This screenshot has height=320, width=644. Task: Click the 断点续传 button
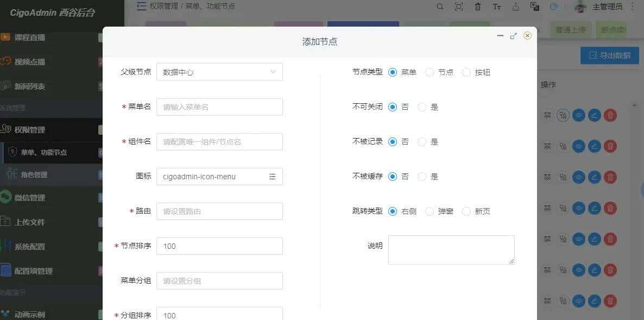[613, 30]
